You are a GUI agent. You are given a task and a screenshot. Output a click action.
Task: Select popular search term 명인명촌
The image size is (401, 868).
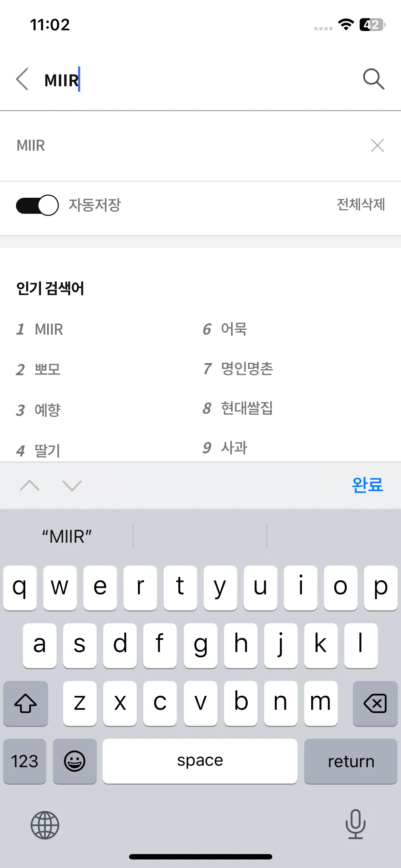247,368
